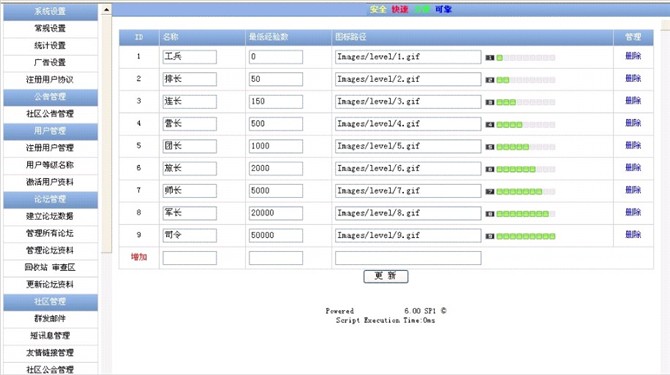
Task: Click the 安全 text in the top banner
Action: click(x=378, y=9)
